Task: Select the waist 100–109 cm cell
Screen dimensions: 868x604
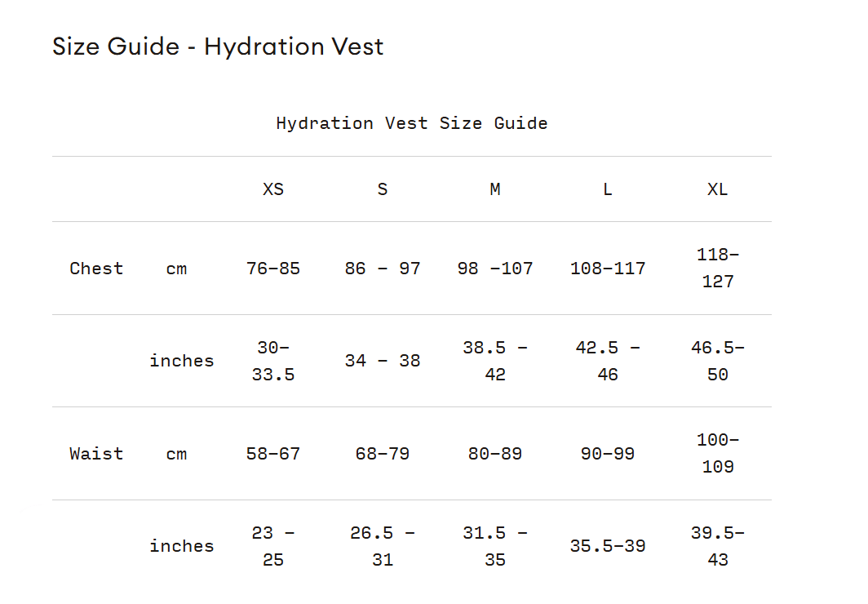Action: [x=718, y=454]
